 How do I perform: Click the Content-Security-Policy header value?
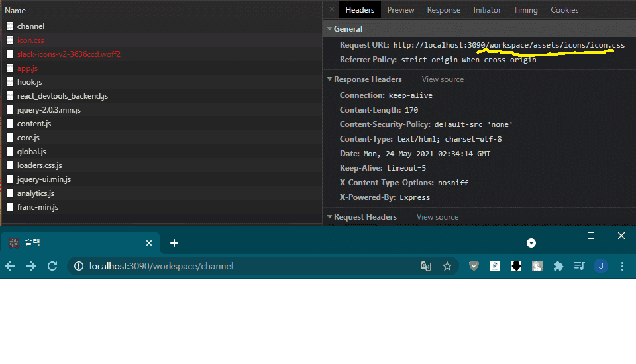click(x=473, y=124)
